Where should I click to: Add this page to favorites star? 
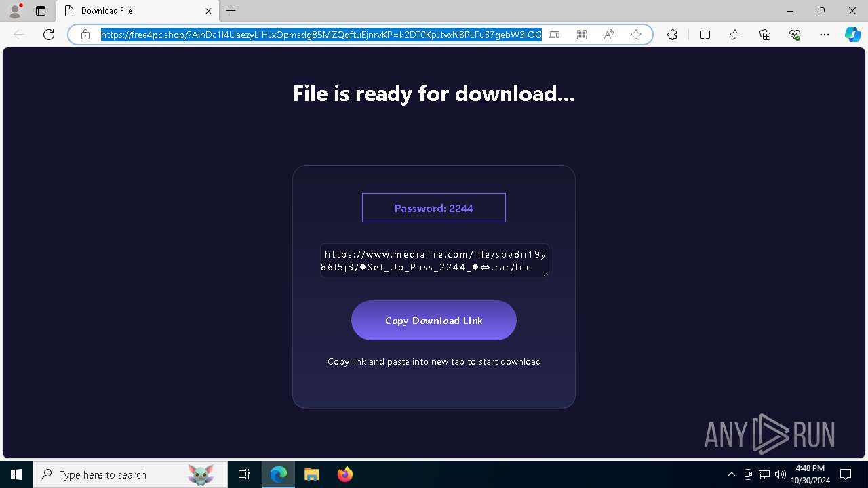point(636,35)
